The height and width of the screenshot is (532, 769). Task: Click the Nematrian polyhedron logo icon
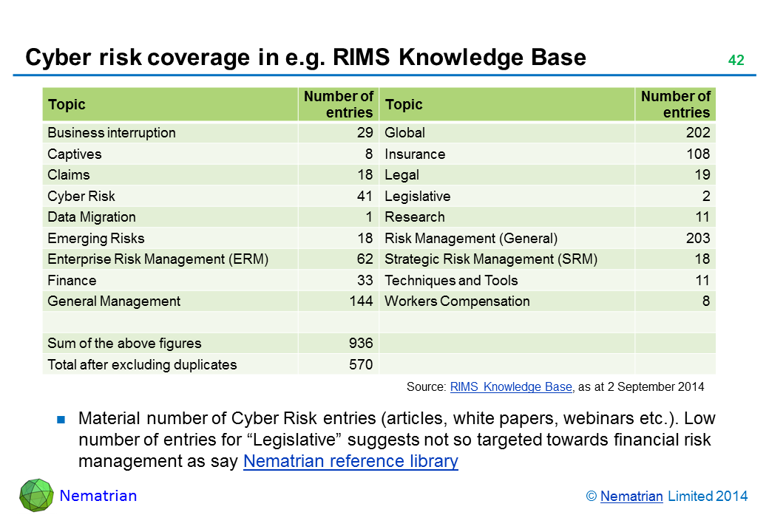pyautogui.click(x=36, y=495)
